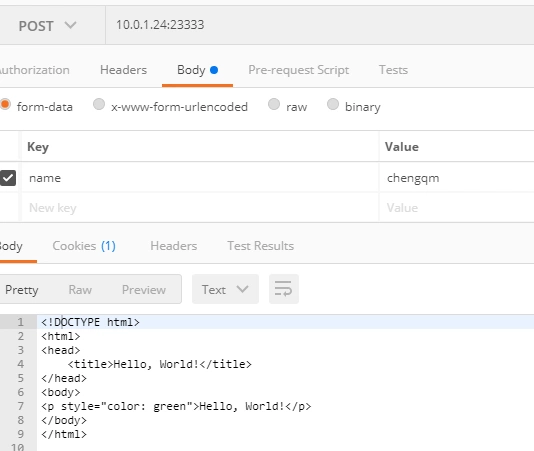534x451 pixels.
Task: View the response Headers tab
Action: pyautogui.click(x=174, y=246)
